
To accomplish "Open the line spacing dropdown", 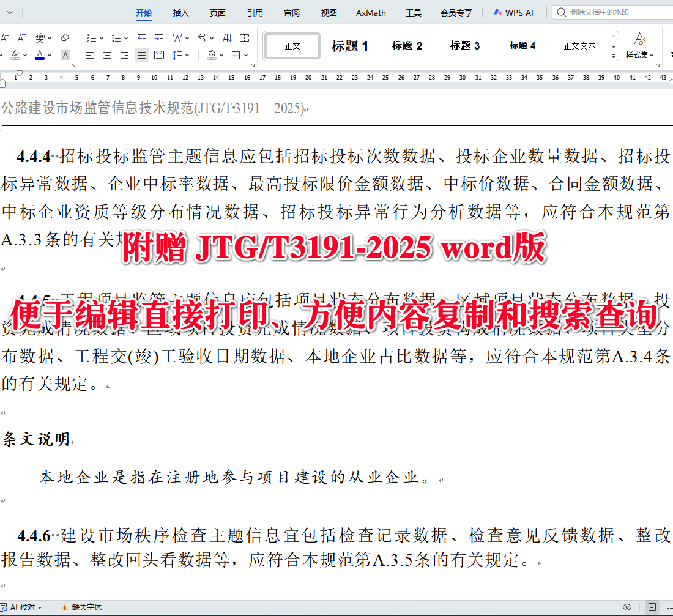I will click(187, 55).
